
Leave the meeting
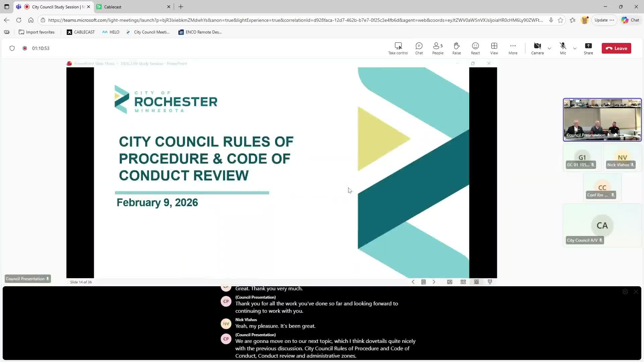click(616, 48)
